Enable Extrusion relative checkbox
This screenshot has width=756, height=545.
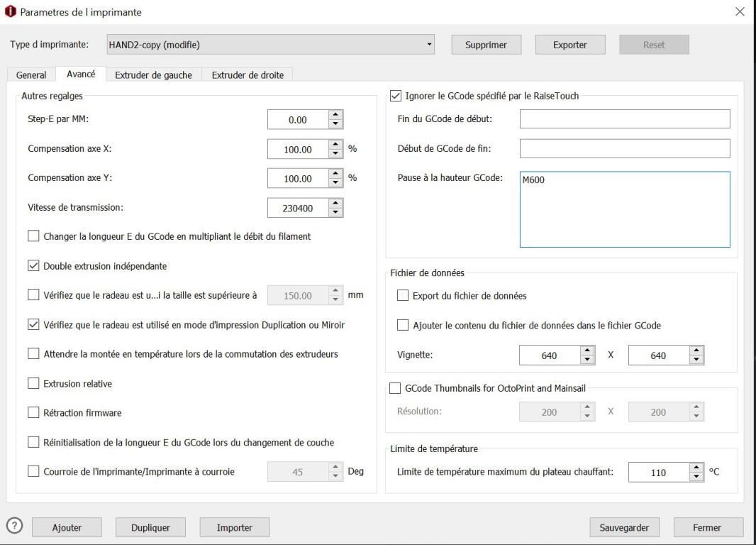(33, 383)
